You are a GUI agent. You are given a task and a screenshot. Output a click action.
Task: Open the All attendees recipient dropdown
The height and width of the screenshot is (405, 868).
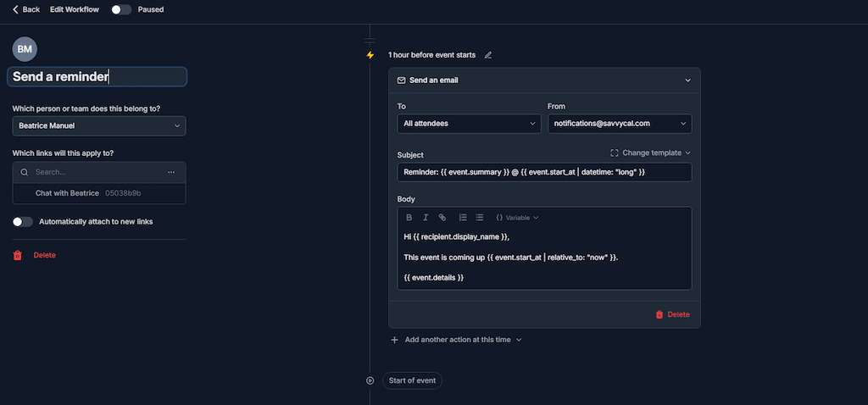[469, 124]
